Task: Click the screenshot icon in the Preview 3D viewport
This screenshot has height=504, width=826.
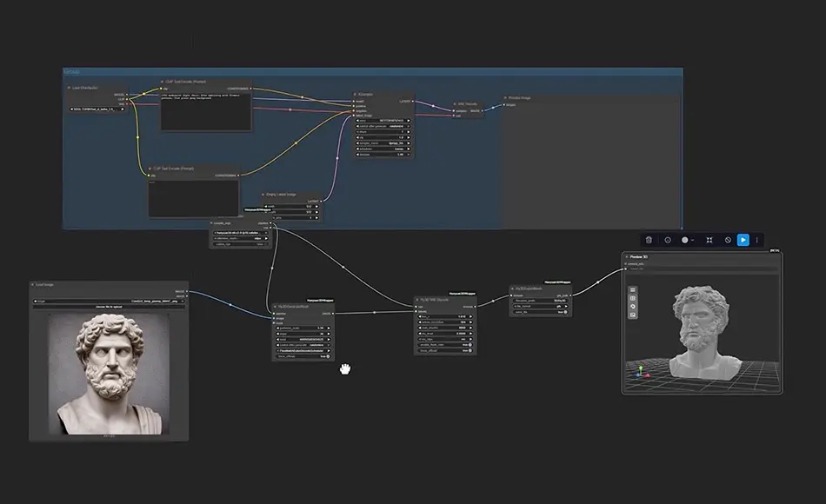Action: point(633,315)
